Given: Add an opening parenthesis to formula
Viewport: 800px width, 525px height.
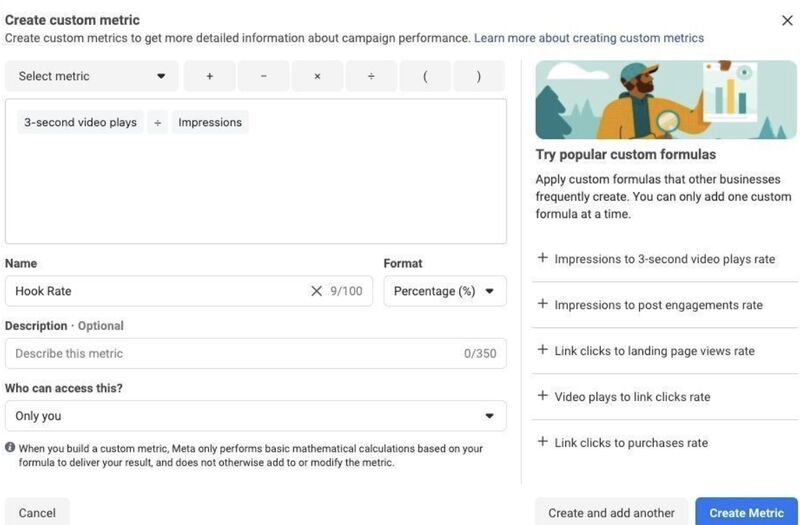Looking at the screenshot, I should pyautogui.click(x=425, y=76).
